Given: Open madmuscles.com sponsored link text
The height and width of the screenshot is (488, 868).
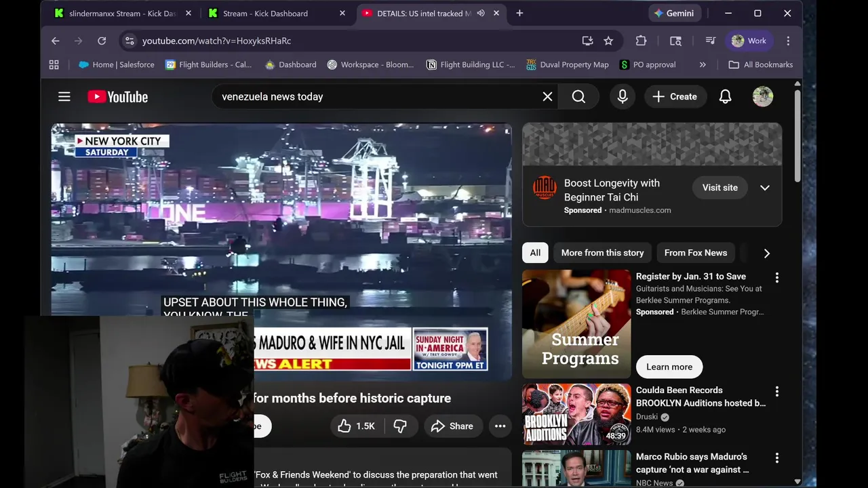Looking at the screenshot, I should (x=640, y=210).
